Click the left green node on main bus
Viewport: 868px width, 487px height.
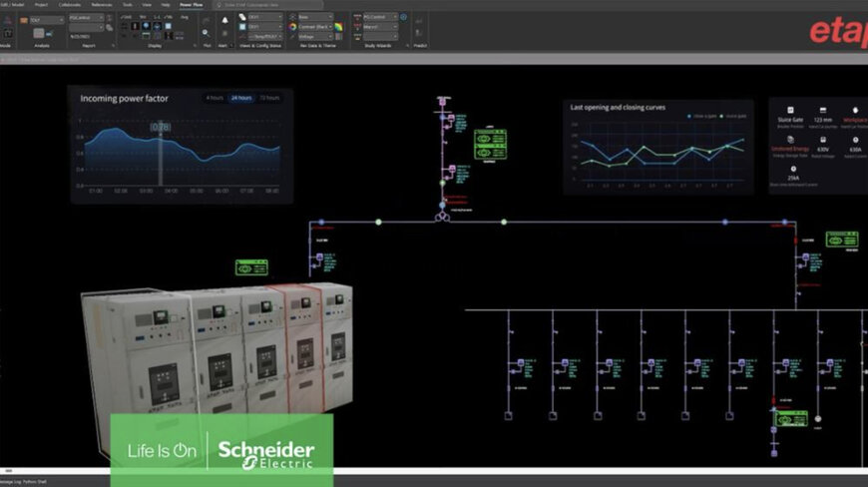click(379, 222)
